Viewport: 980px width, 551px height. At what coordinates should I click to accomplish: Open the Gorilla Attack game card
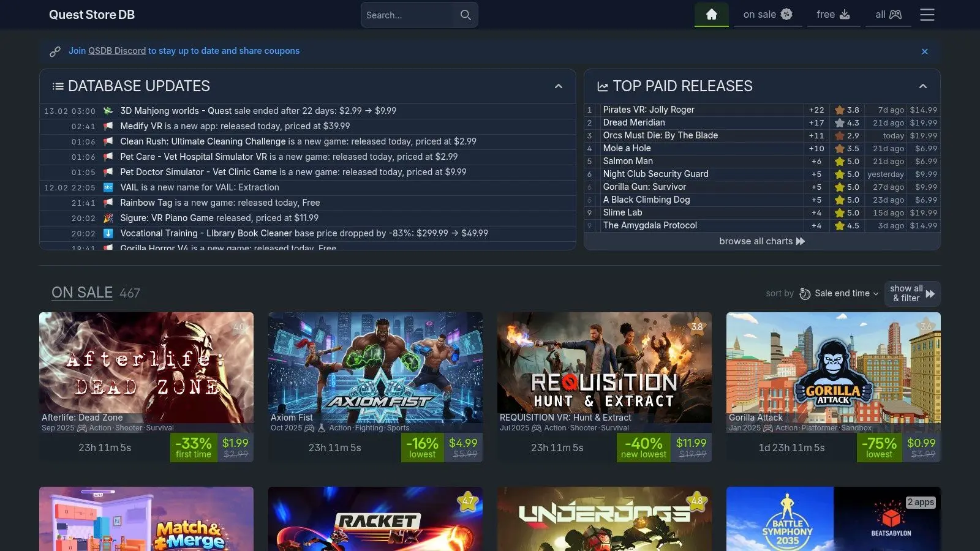click(x=833, y=367)
